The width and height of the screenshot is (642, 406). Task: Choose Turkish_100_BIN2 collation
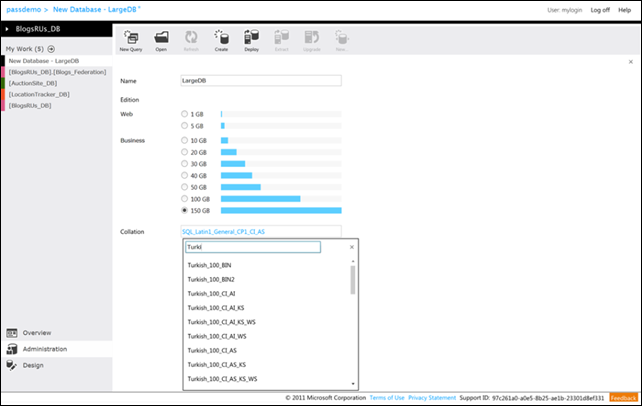[x=211, y=280]
